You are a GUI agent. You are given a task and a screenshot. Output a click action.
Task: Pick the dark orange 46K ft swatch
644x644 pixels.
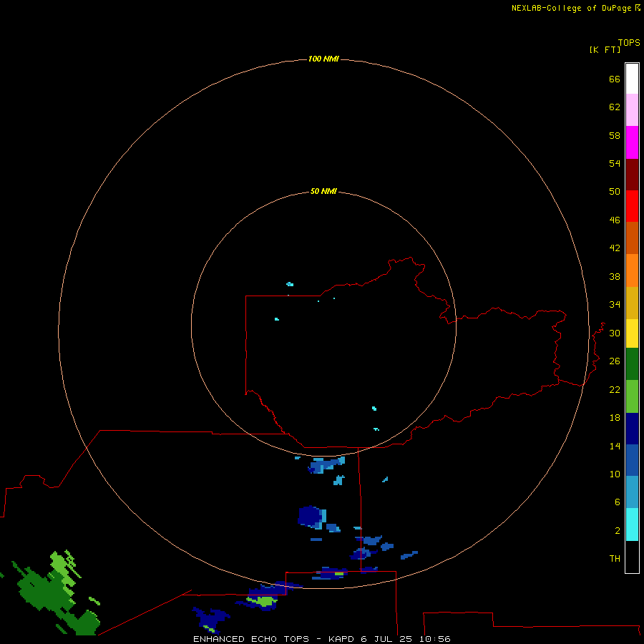tap(632, 238)
